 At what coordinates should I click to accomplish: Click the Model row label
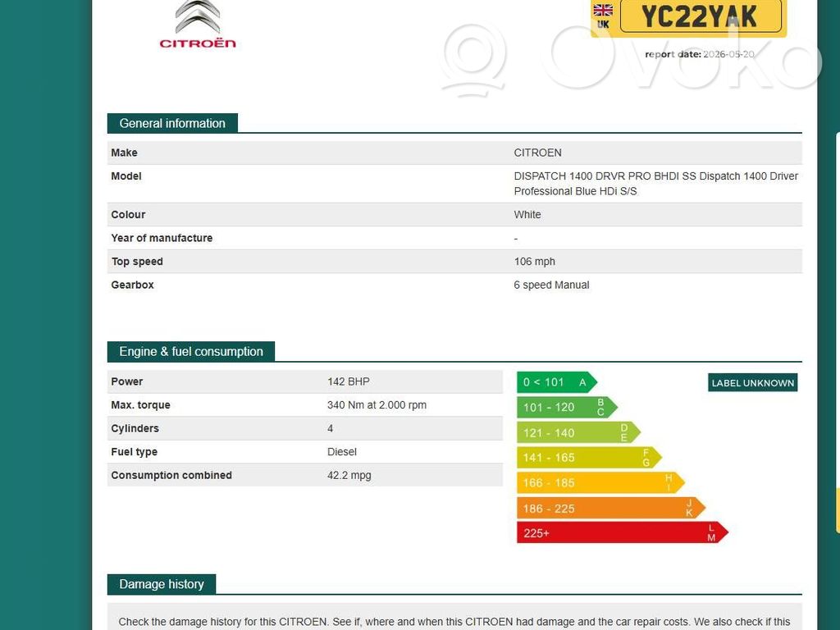click(126, 176)
